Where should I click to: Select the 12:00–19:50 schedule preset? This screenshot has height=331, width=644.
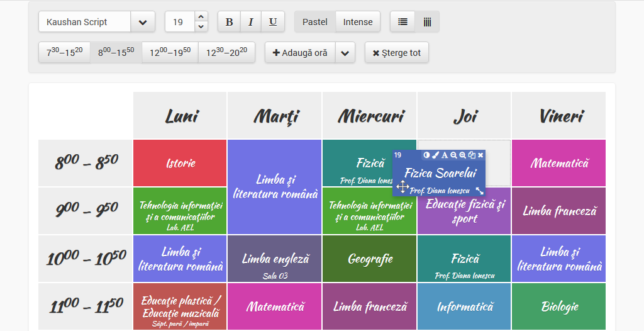pos(170,53)
